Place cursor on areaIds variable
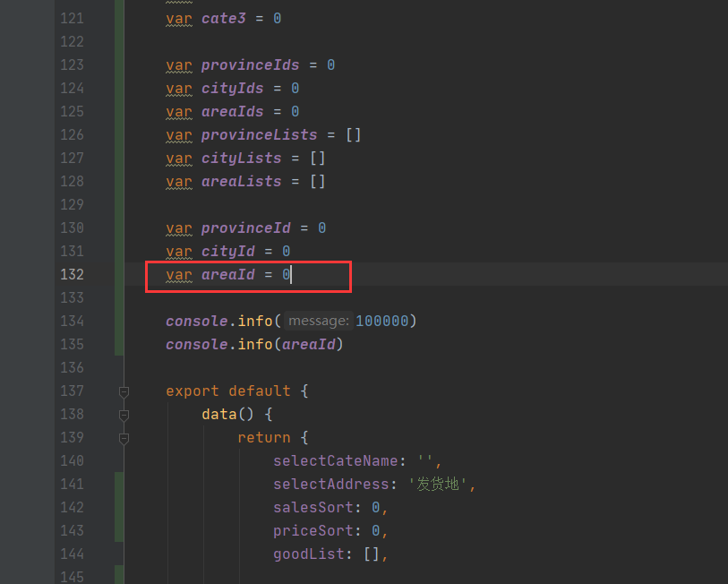 click(232, 111)
